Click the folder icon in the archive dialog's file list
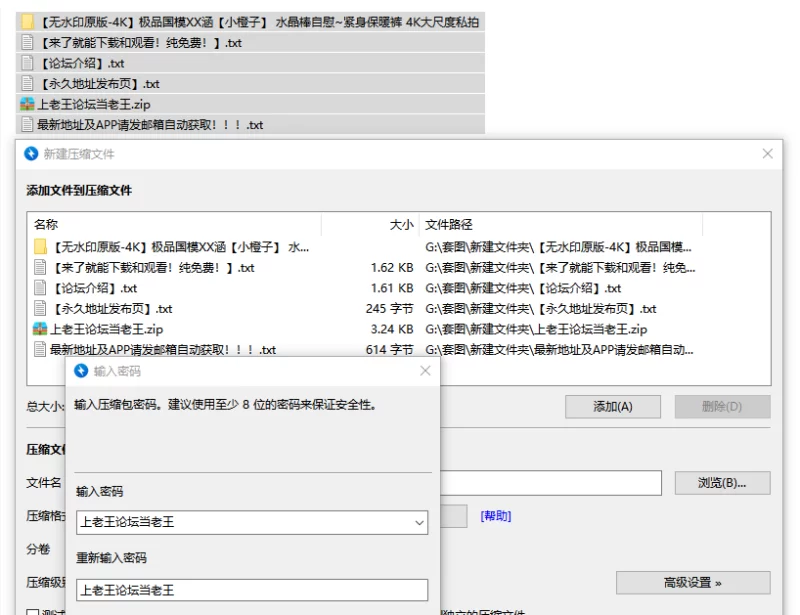Screen dimensions: 800x615 click(40, 247)
